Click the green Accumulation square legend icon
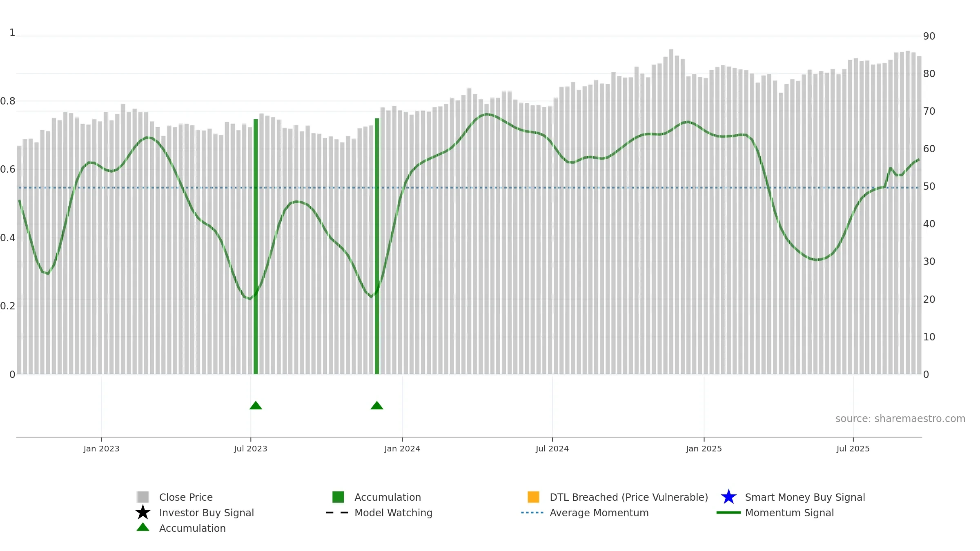 338,497
